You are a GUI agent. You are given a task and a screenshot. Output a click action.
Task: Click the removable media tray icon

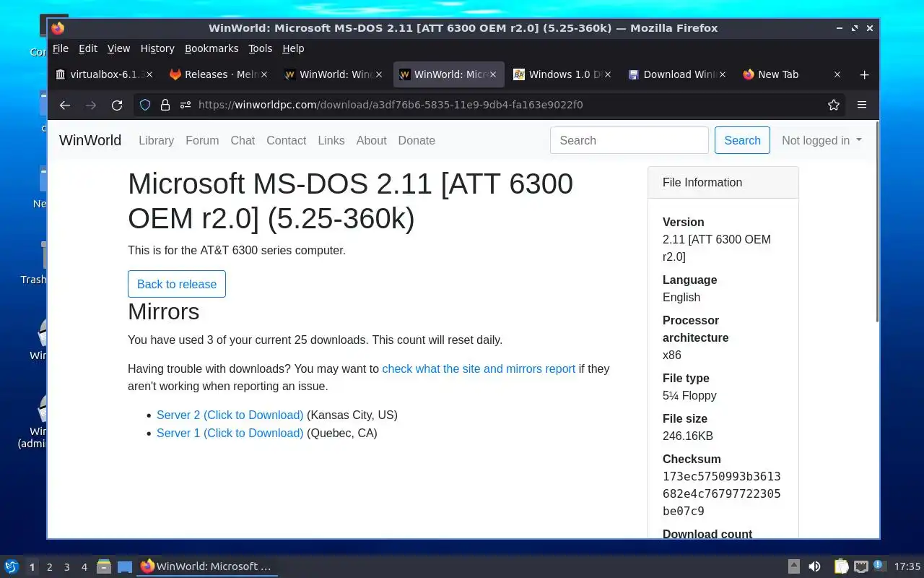coord(793,566)
